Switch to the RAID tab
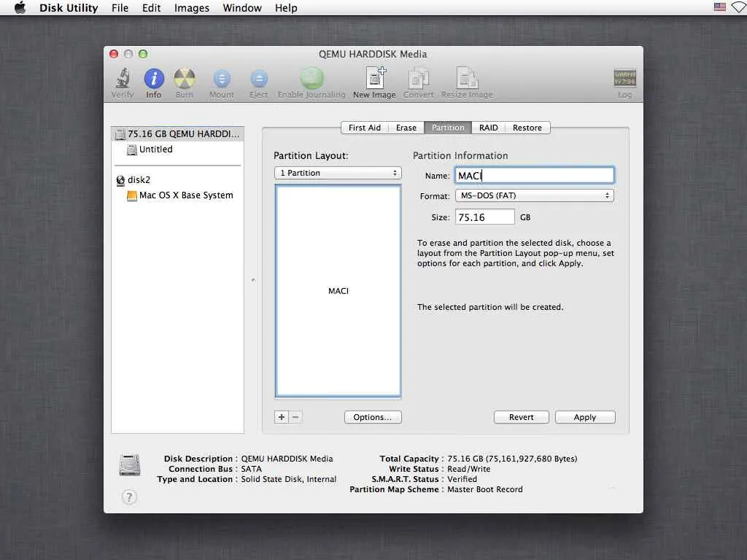Screen dimensions: 747x560 [488, 128]
